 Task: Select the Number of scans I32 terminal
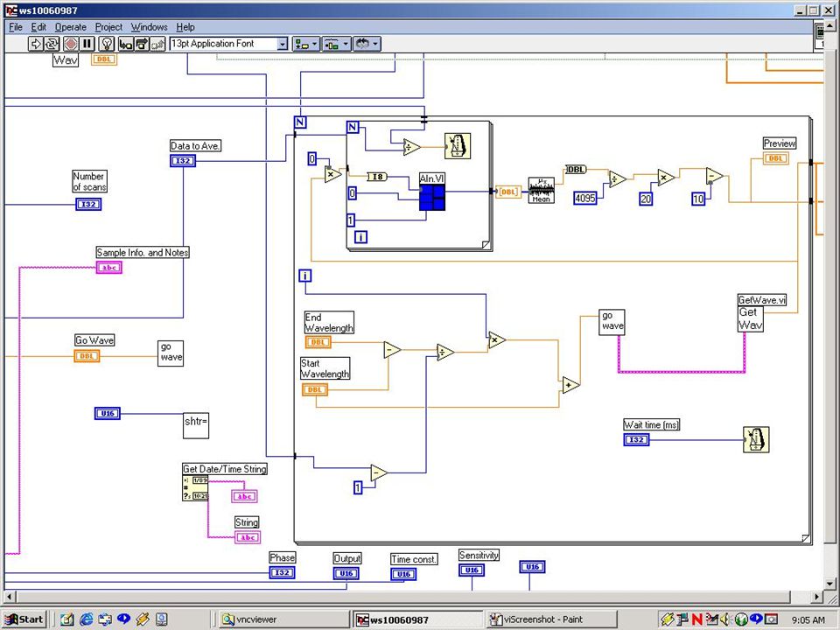point(88,204)
